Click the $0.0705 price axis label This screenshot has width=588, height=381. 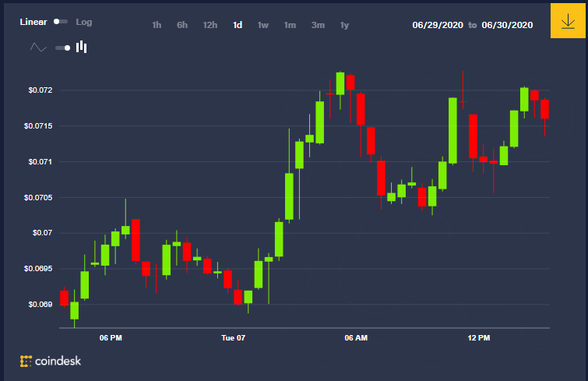click(38, 198)
